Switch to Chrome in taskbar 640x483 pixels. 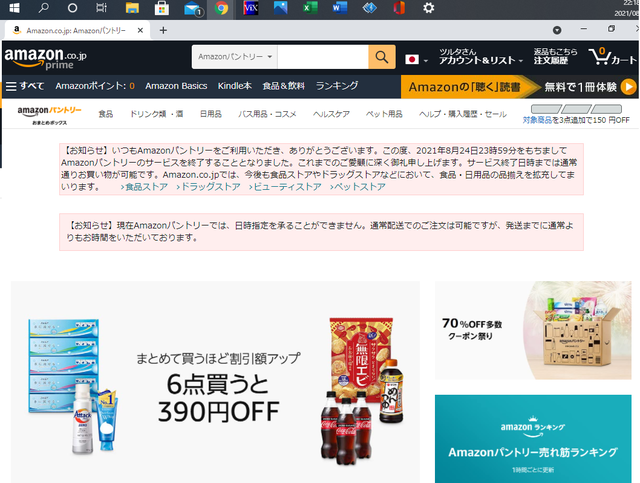(221, 8)
